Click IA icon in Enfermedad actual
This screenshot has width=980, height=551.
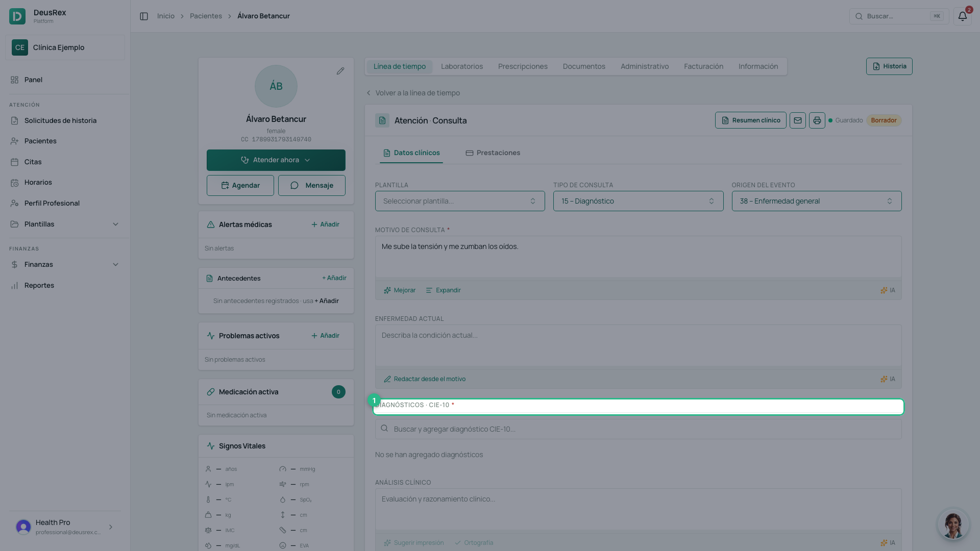click(888, 379)
